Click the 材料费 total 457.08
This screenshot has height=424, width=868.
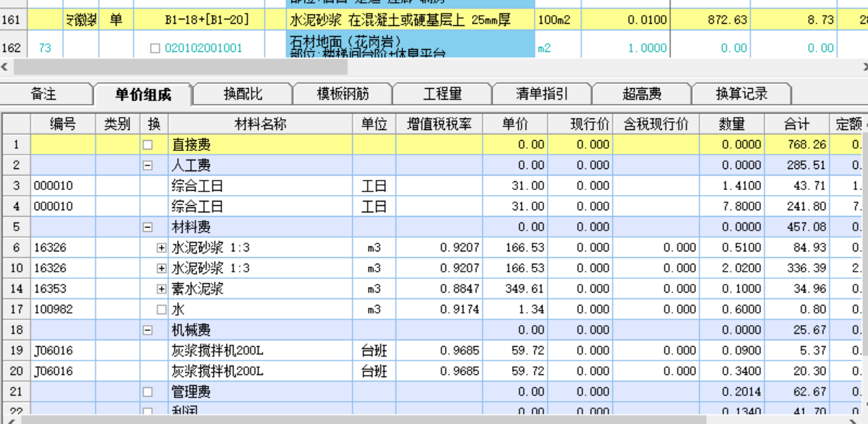tap(796, 227)
